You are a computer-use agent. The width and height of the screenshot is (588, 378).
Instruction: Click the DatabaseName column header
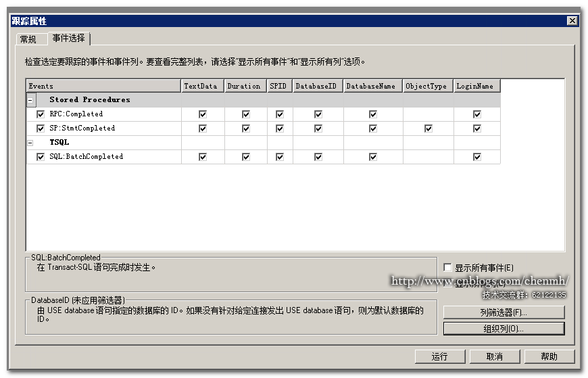(x=373, y=86)
